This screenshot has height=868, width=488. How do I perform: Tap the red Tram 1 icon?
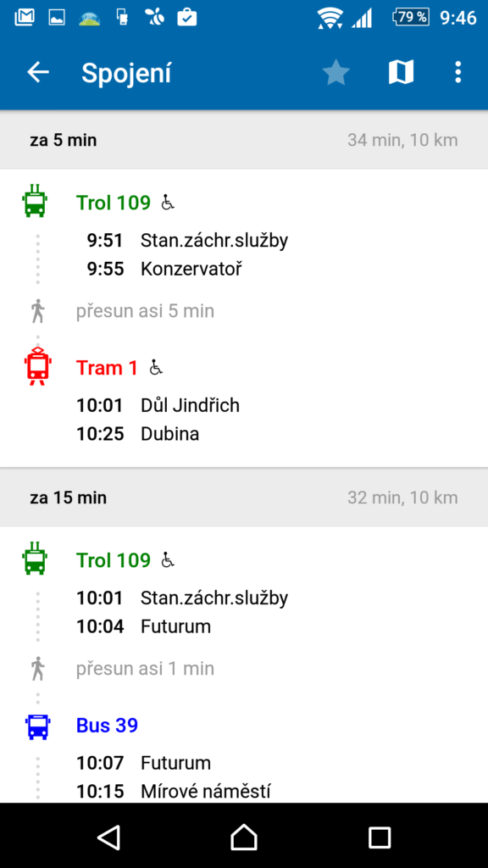tap(37, 366)
